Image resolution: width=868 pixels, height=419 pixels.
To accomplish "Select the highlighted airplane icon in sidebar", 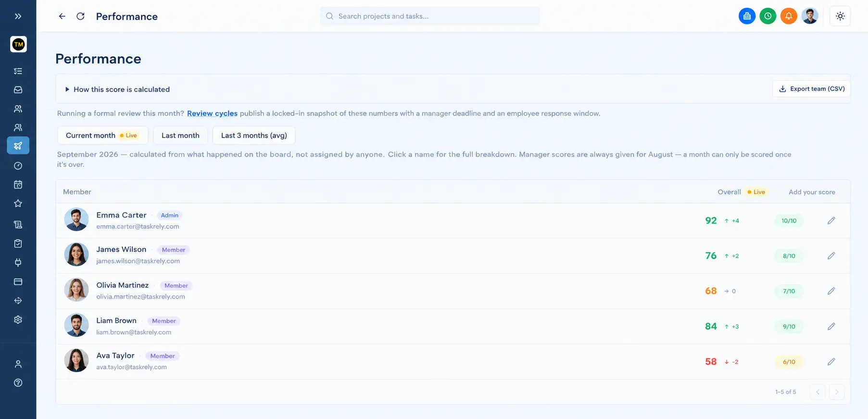I will click(18, 145).
